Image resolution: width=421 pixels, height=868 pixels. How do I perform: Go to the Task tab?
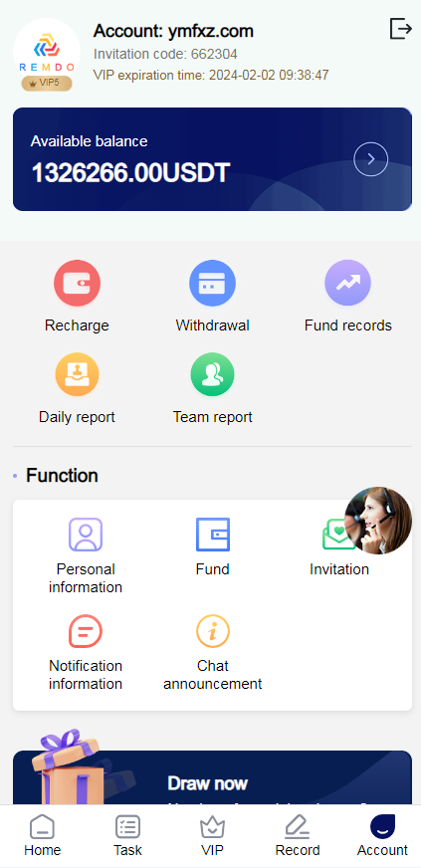pyautogui.click(x=127, y=836)
